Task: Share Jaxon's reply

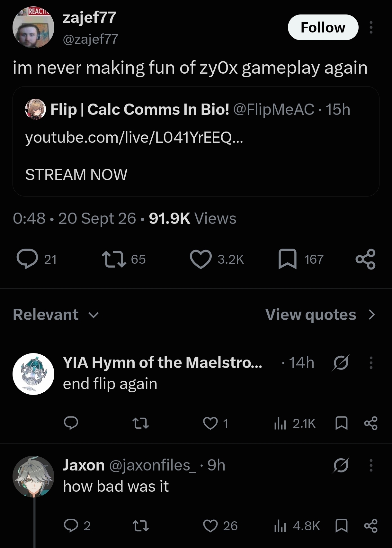Action: pos(371,526)
